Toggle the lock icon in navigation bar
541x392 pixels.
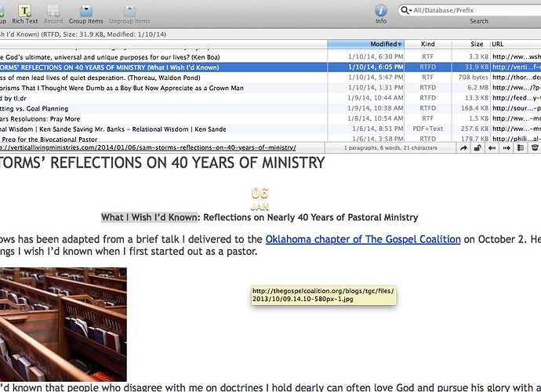coord(477,147)
